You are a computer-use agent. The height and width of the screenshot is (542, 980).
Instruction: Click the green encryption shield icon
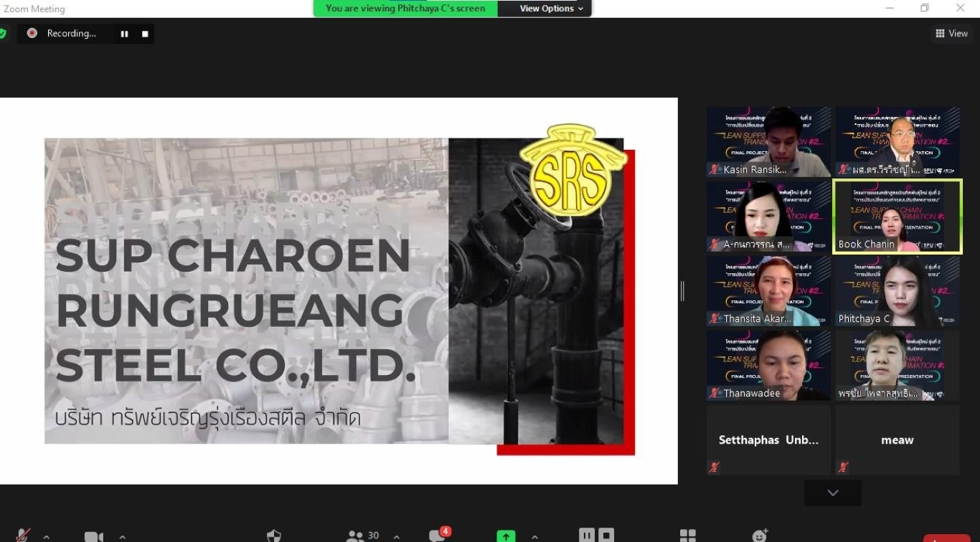click(x=3, y=34)
